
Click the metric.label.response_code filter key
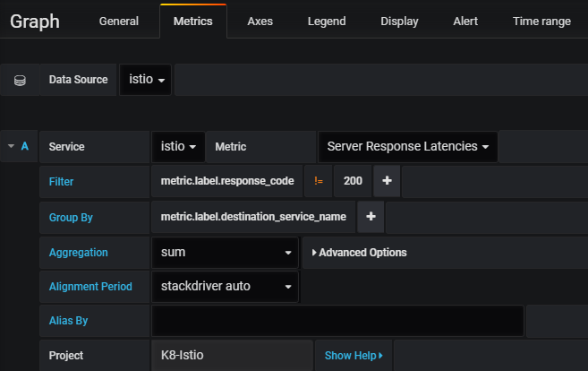pyautogui.click(x=227, y=181)
